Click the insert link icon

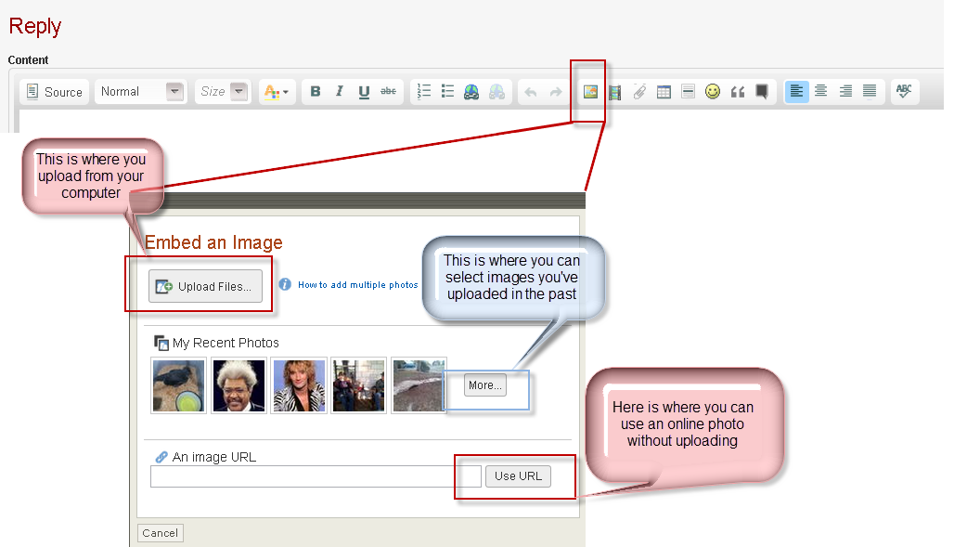pos(471,92)
